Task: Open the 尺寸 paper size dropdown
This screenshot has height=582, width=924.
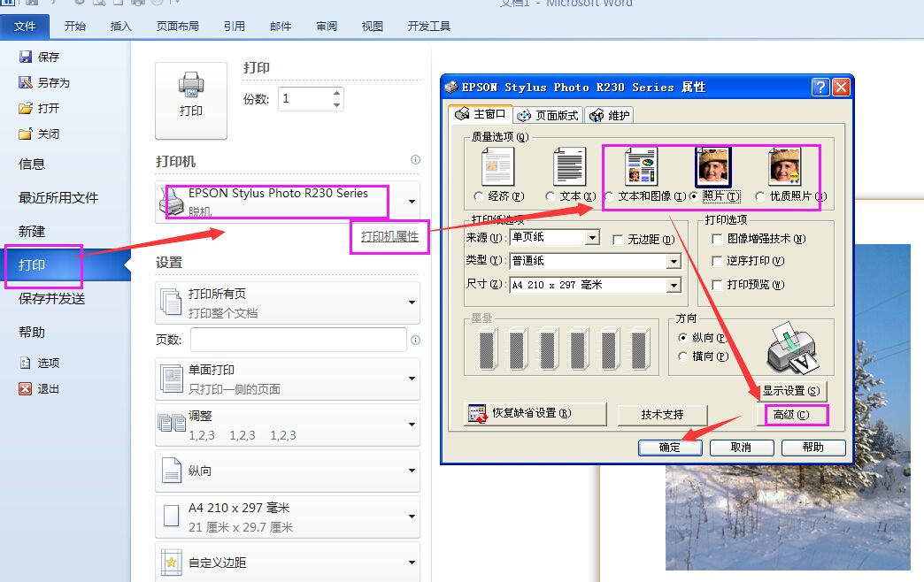Action: [x=674, y=285]
